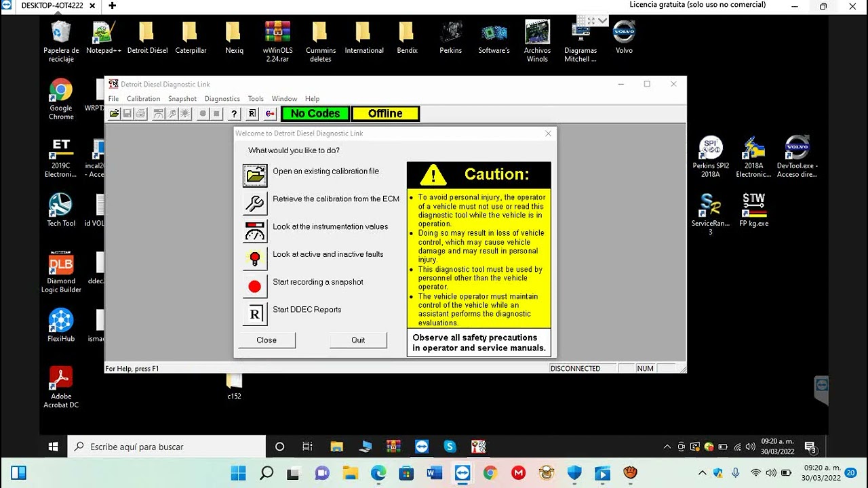The height and width of the screenshot is (488, 868).
Task: Click the active and inactive faults icon
Action: [x=255, y=259]
